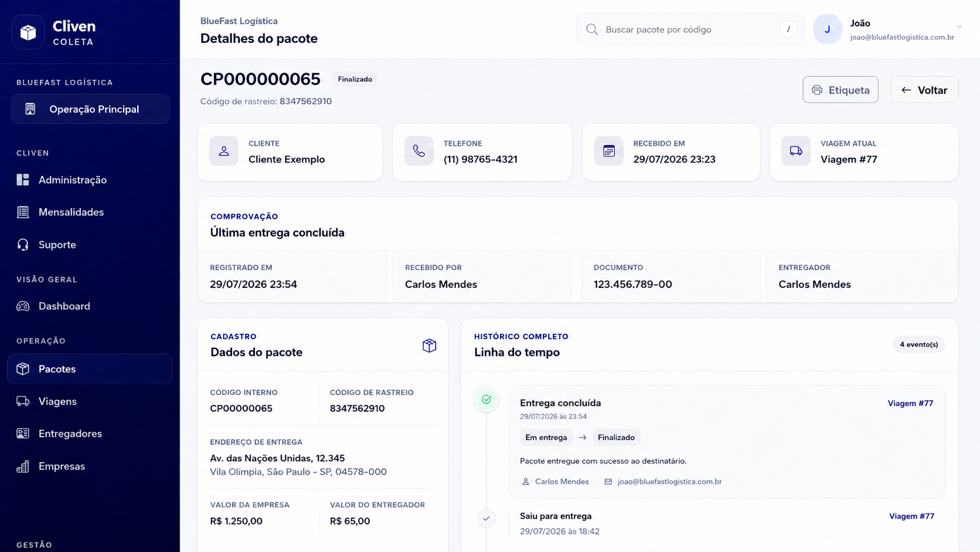Go back with the Voltar button

pos(924,90)
